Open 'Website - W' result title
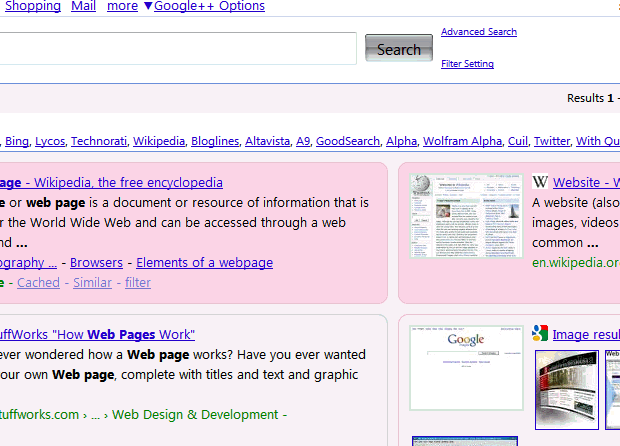This screenshot has width=620, height=446. tap(586, 183)
